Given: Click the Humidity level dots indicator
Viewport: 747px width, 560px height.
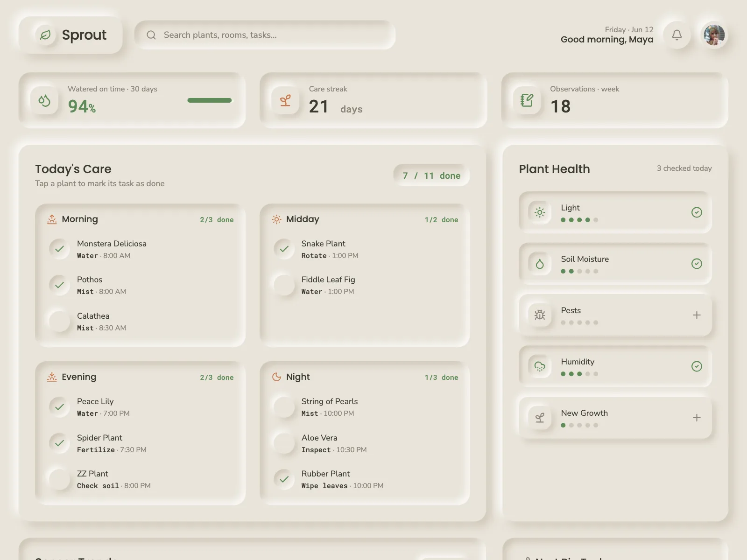Looking at the screenshot, I should click(579, 374).
